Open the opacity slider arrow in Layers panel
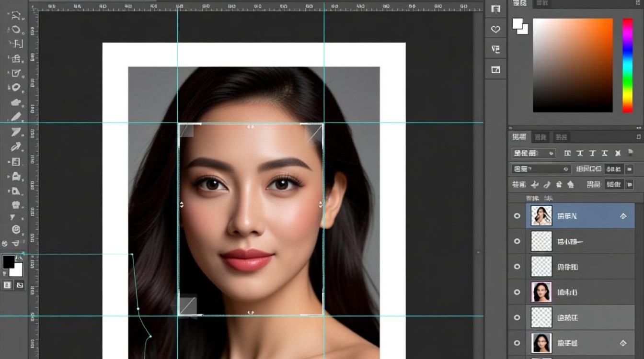 [x=630, y=169]
